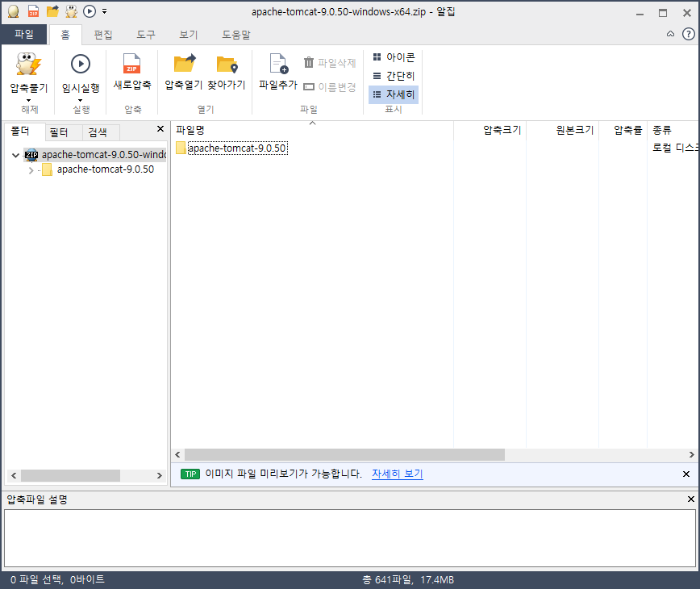The width and height of the screenshot is (700, 589).
Task: Open the 파일 menu tab
Action: 24,35
